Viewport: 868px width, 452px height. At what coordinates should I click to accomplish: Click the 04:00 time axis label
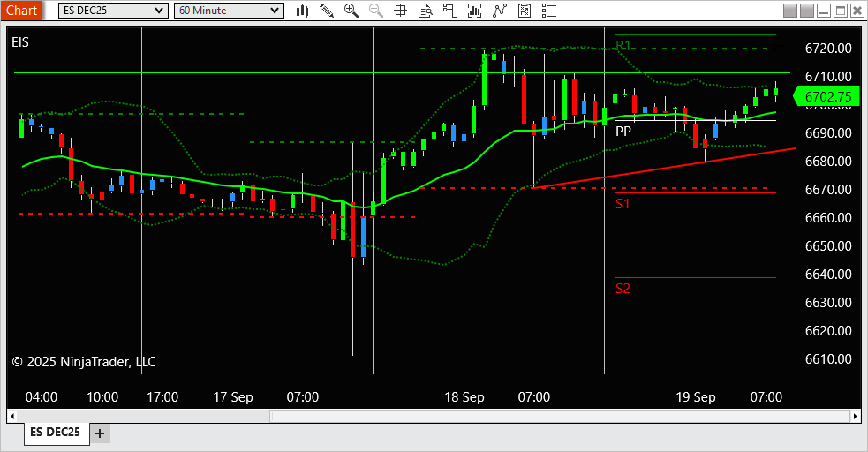coord(42,397)
